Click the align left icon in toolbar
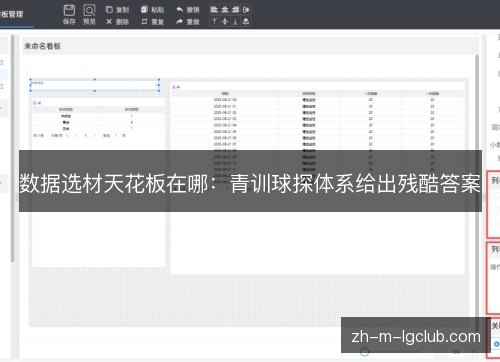Viewport: 500px width, 362px height. point(214,10)
